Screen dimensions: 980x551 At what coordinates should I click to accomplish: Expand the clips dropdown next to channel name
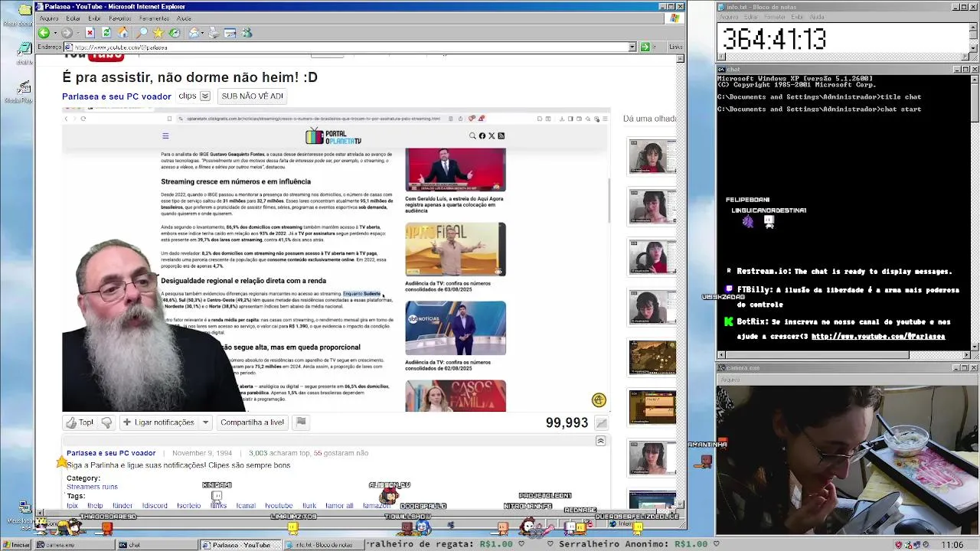tap(205, 96)
